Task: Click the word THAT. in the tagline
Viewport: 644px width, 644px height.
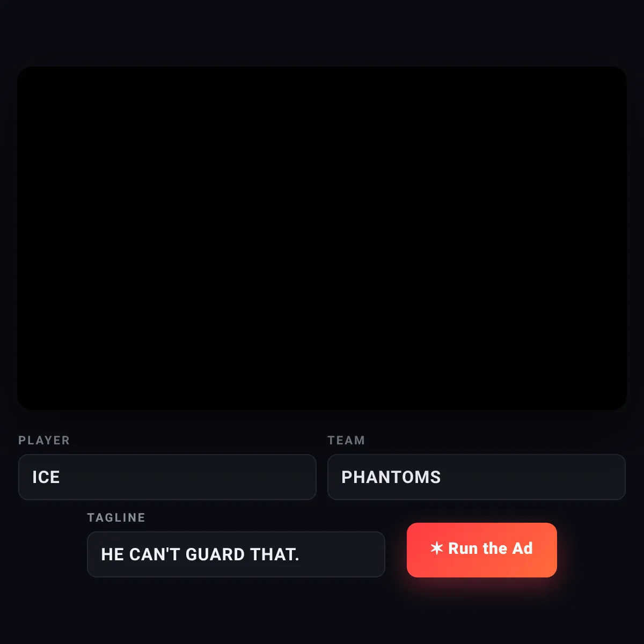Action: [275, 554]
